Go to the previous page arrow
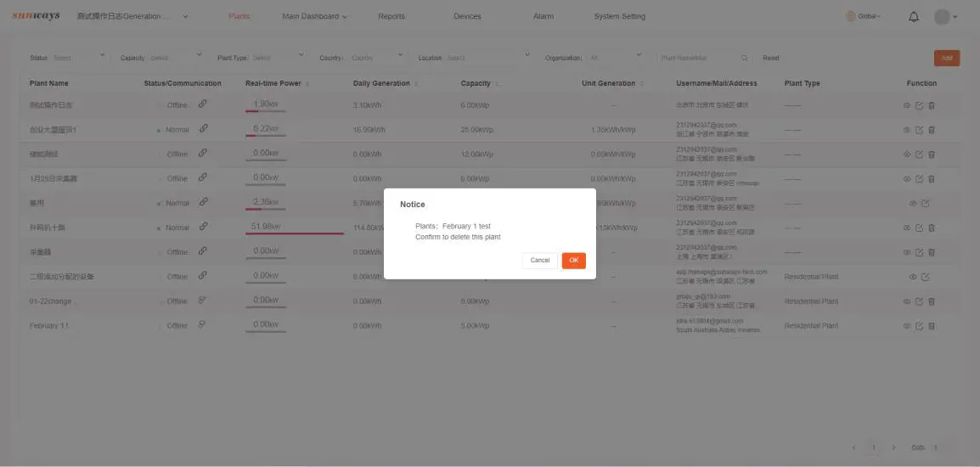Image resolution: width=980 pixels, height=467 pixels. tap(854, 447)
